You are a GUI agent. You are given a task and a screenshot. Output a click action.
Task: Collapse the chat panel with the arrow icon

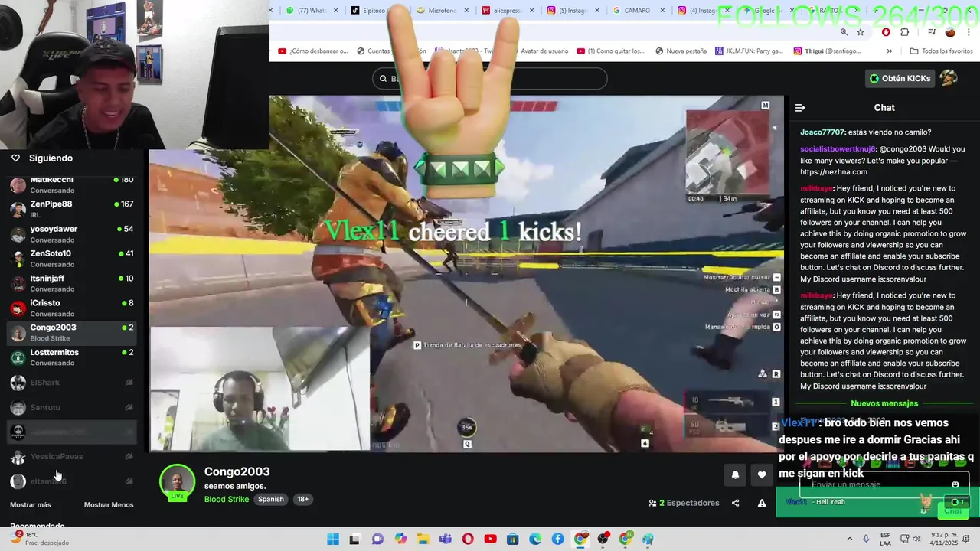pos(800,108)
